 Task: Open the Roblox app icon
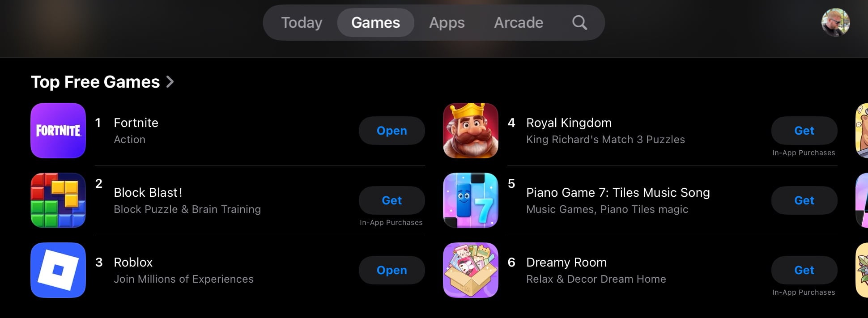click(x=58, y=270)
